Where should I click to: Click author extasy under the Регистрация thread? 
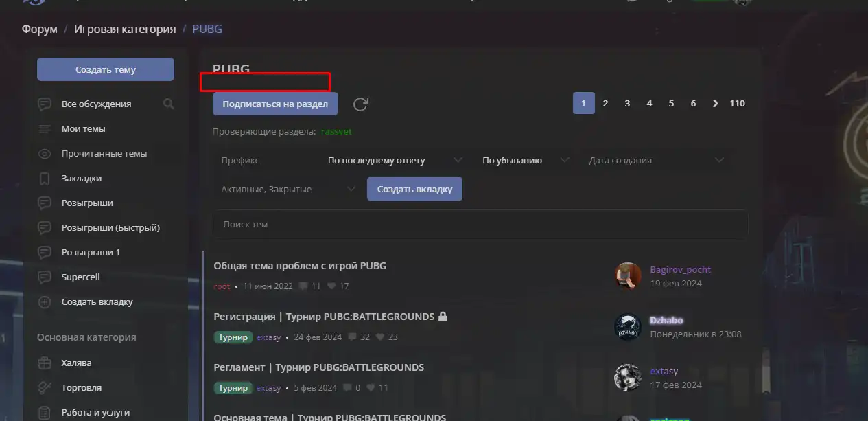click(269, 337)
